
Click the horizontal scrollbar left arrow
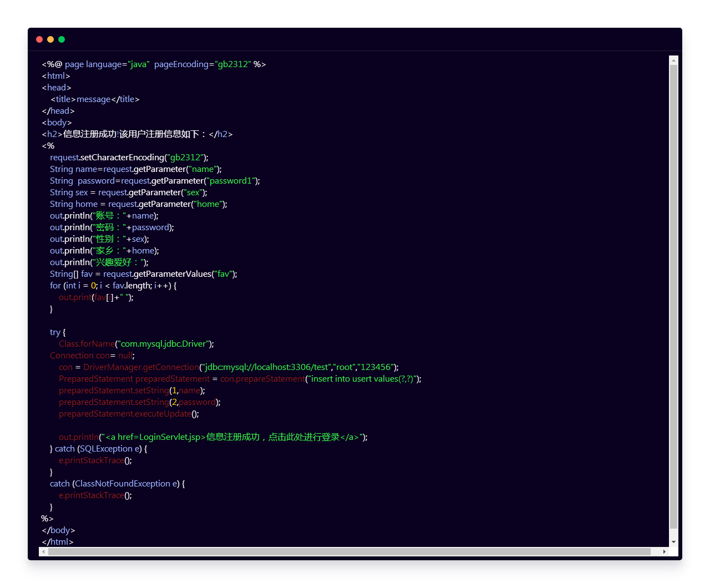click(x=43, y=551)
